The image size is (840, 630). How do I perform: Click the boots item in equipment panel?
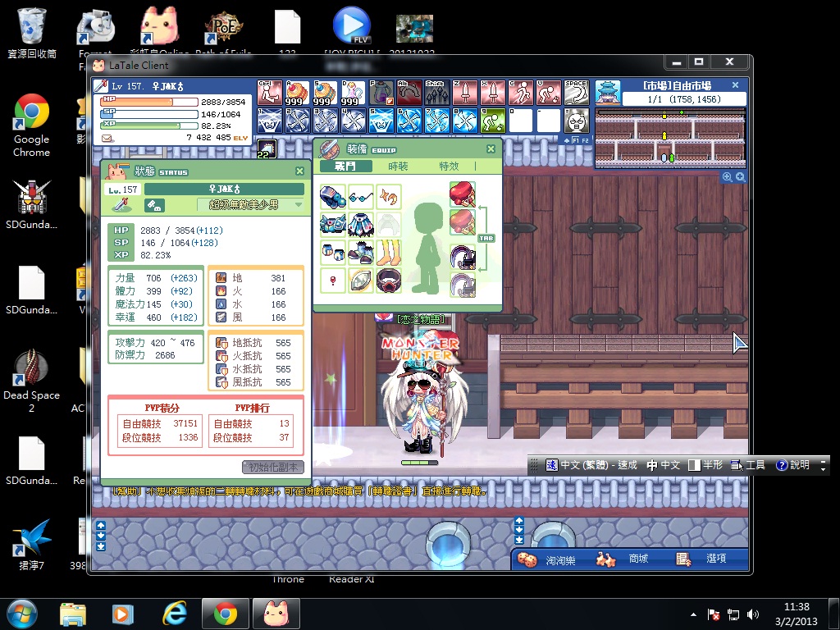tap(359, 253)
